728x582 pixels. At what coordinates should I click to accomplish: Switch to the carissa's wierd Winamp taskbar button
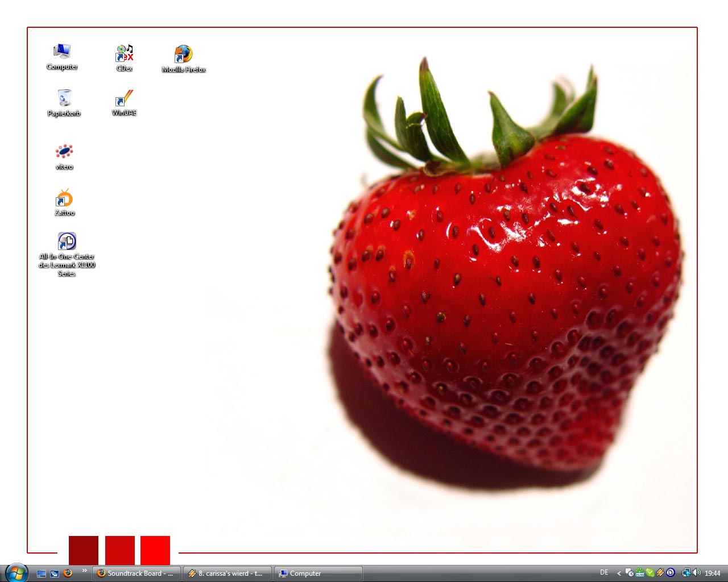tap(227, 573)
